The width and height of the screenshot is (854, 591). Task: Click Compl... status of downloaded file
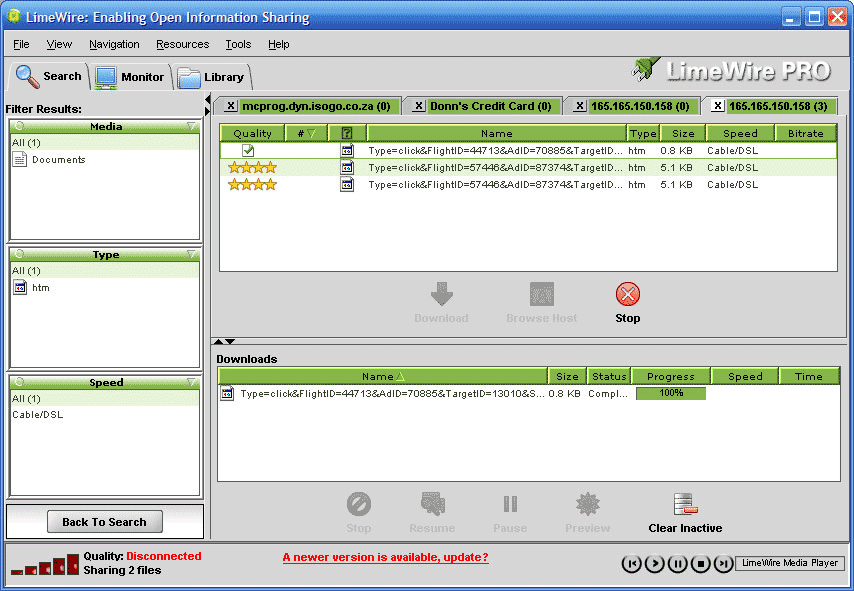608,393
